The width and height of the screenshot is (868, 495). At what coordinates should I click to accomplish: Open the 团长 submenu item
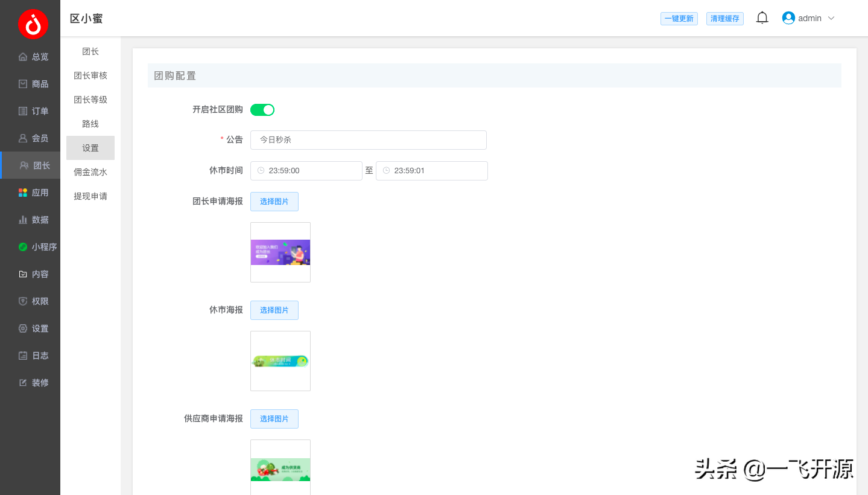coord(90,51)
